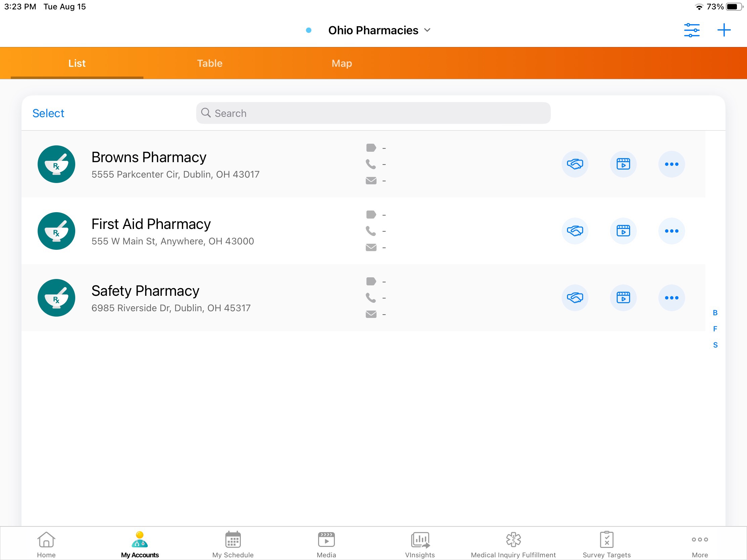This screenshot has width=747, height=560.
Task: Click the Search input field
Action: tap(373, 113)
